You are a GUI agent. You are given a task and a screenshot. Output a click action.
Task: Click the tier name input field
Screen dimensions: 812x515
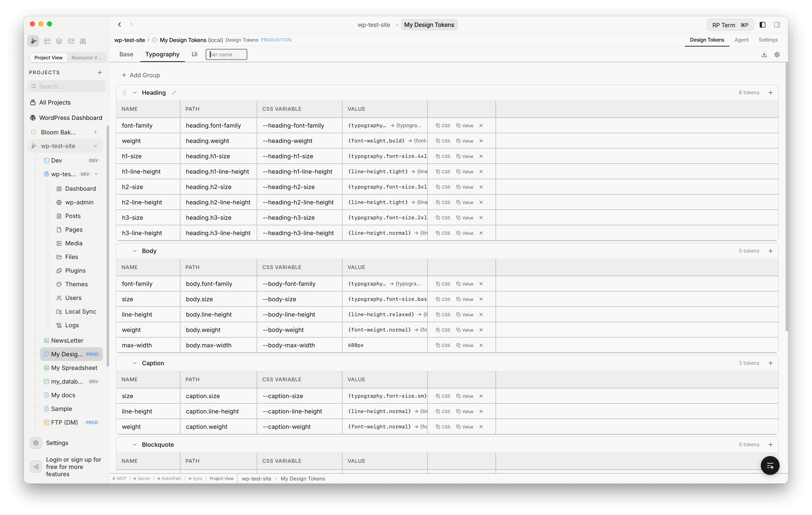(x=226, y=54)
